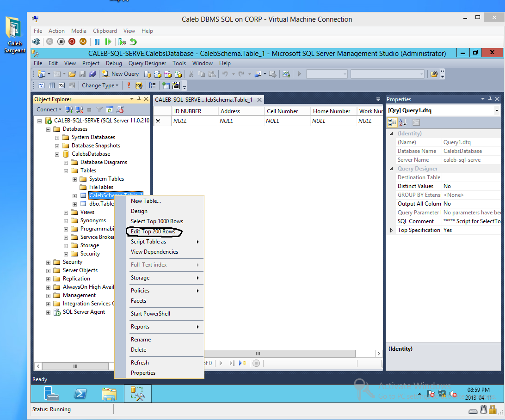Pause the virtual machine
505x420 pixels.
(x=97, y=42)
